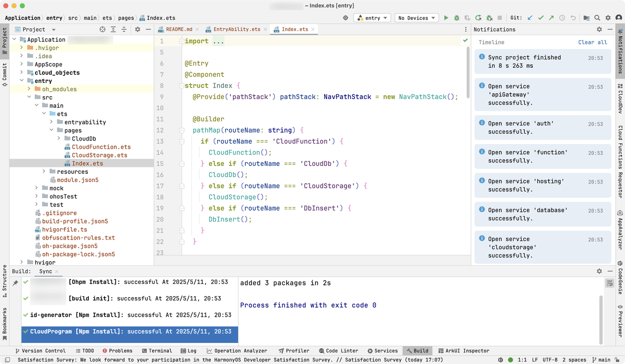
Task: Open the user account avatar icon
Action: pyautogui.click(x=618, y=18)
